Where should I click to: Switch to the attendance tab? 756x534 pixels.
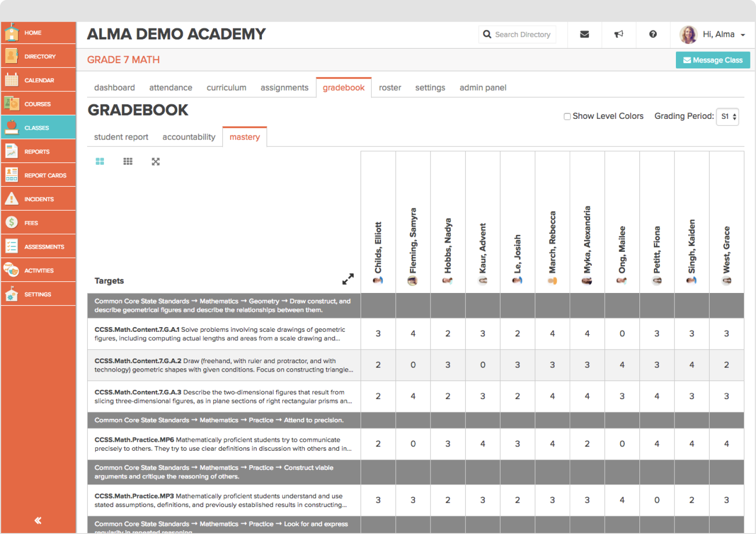tap(170, 88)
